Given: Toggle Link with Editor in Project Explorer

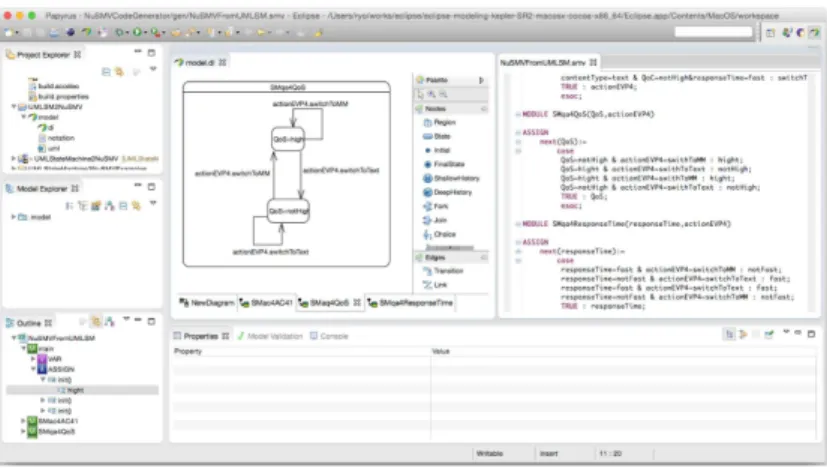Looking at the screenshot, I should click(x=120, y=71).
